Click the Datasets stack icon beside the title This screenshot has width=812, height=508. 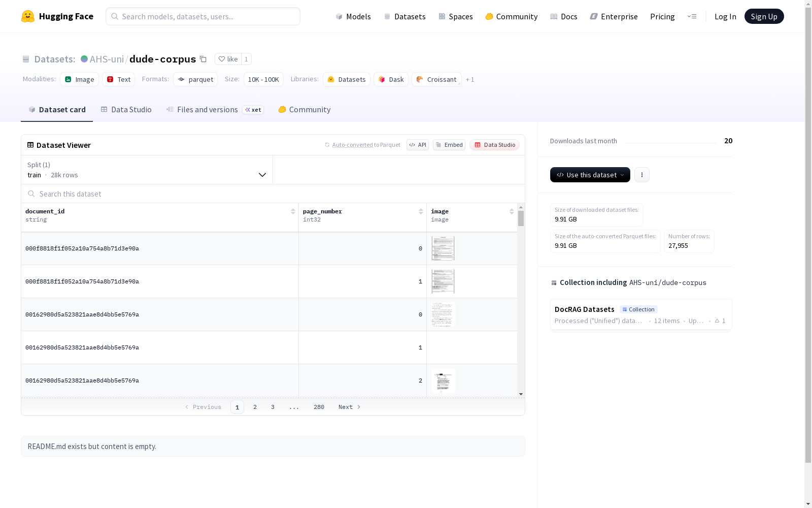[26, 59]
